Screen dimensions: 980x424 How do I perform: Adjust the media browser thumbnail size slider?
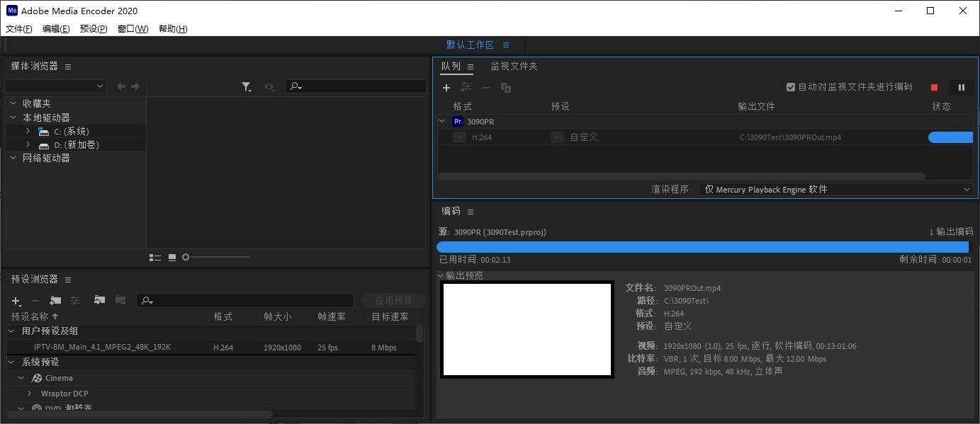point(186,257)
